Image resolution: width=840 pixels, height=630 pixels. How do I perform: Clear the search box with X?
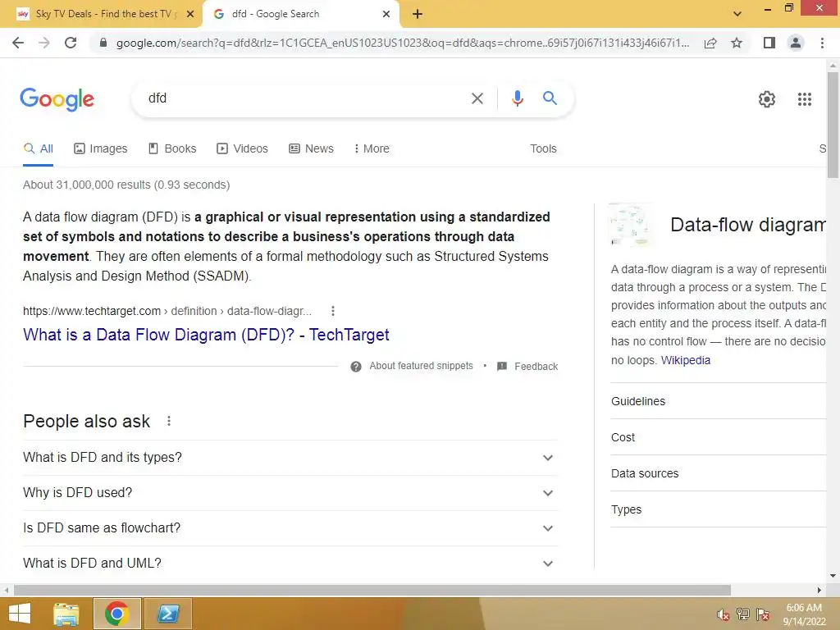coord(477,98)
